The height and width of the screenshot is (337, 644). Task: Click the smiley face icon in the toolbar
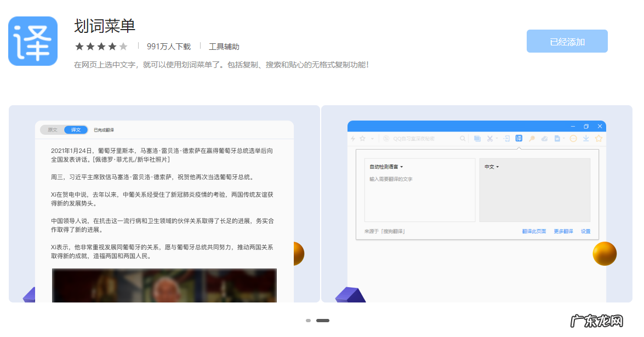tap(573, 138)
